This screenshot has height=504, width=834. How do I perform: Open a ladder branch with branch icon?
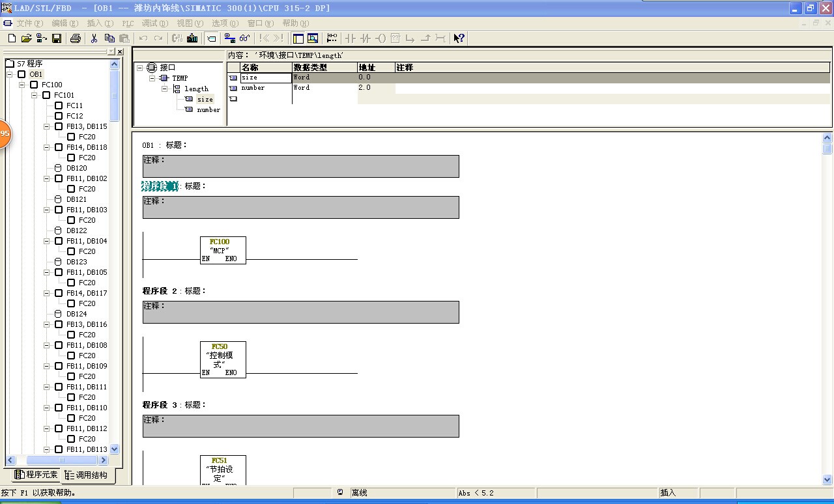pyautogui.click(x=410, y=38)
